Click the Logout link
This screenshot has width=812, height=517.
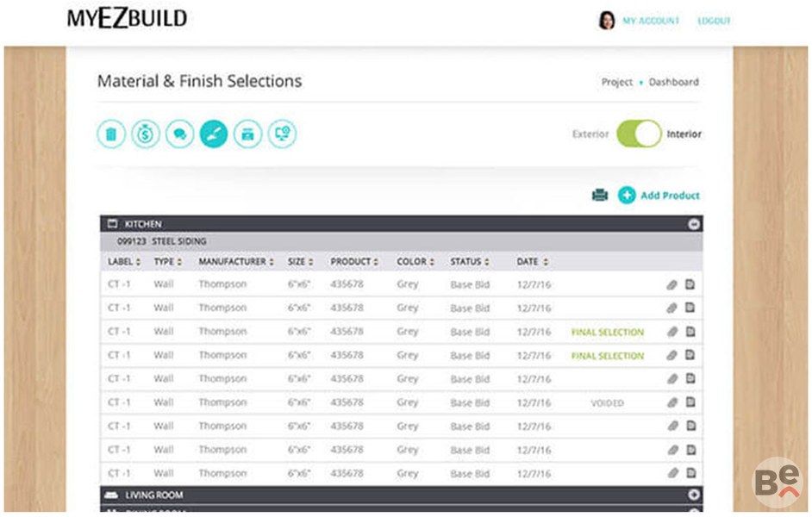pos(714,21)
